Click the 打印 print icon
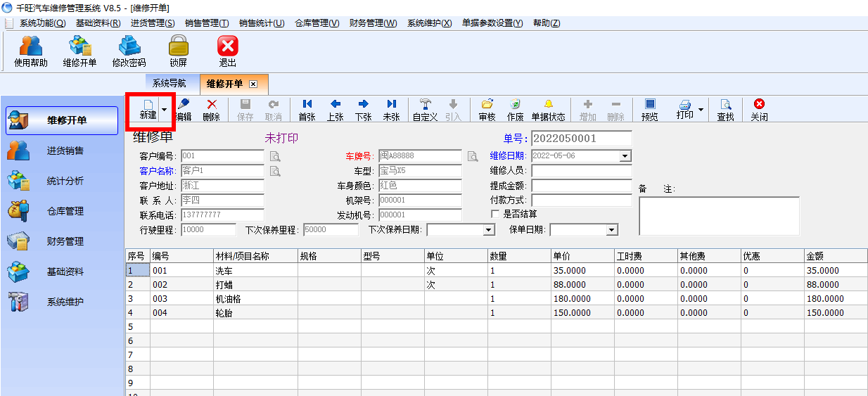The image size is (868, 396). 685,110
